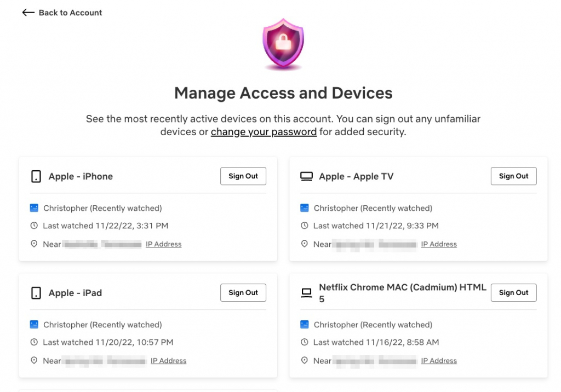Click the back arrow icon
The image size is (561, 392).
coord(28,12)
